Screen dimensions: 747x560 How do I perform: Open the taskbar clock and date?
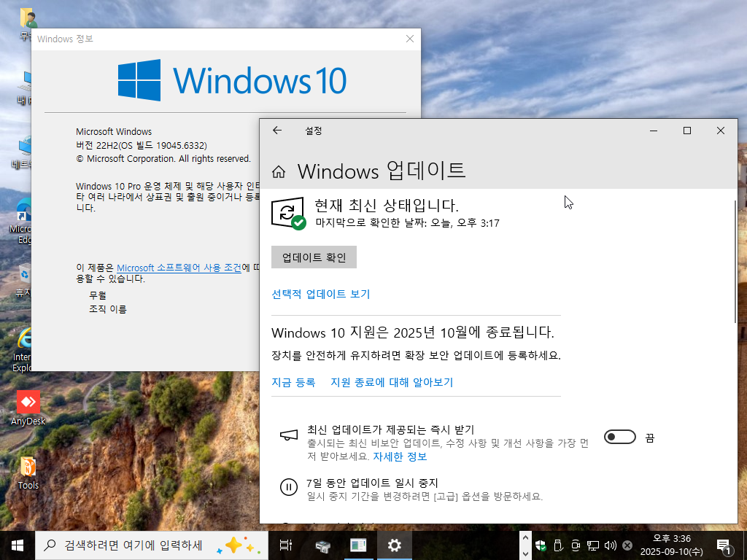671,545
